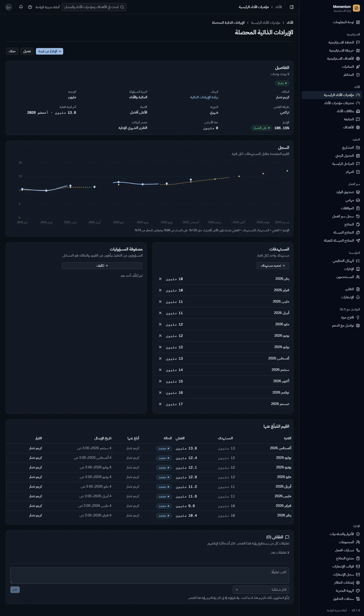Remove the يناير 2026 target

coord(160,279)
